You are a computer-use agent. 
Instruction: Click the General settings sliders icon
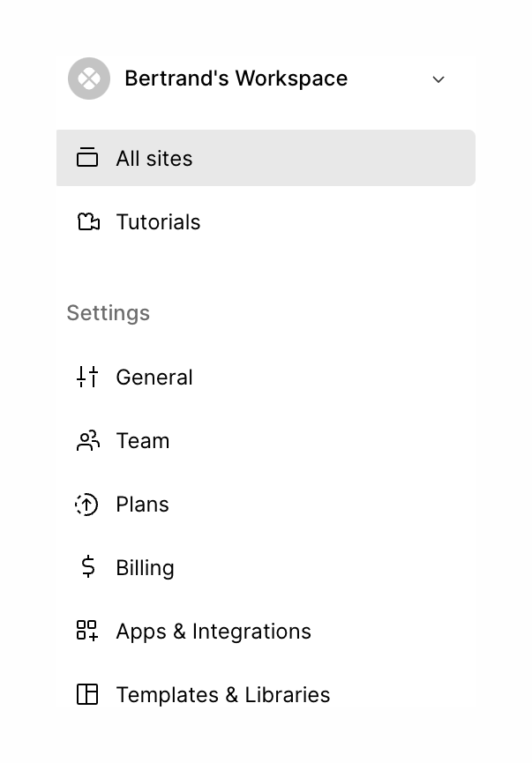pos(87,377)
